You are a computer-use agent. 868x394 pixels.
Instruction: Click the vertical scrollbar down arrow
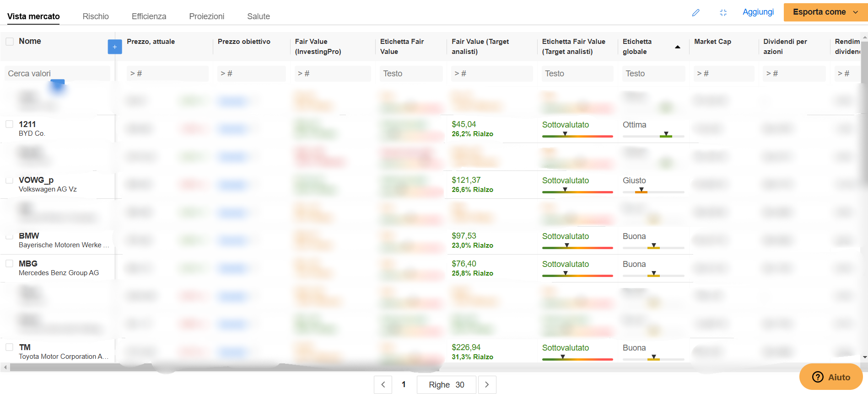[x=864, y=357]
